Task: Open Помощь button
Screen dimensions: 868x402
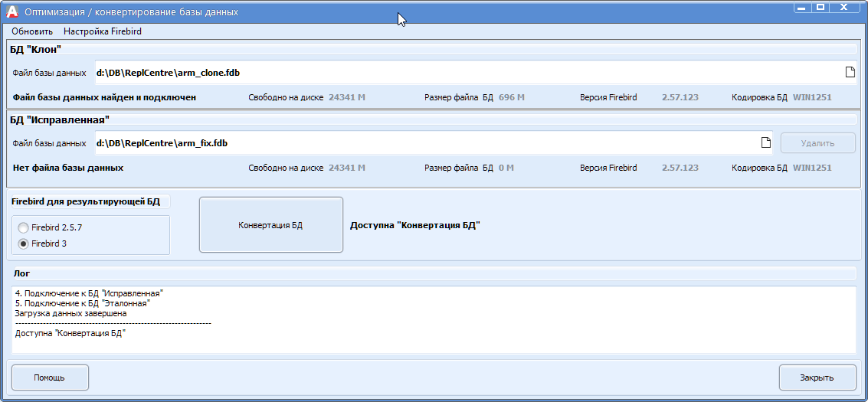Action: click(x=50, y=377)
